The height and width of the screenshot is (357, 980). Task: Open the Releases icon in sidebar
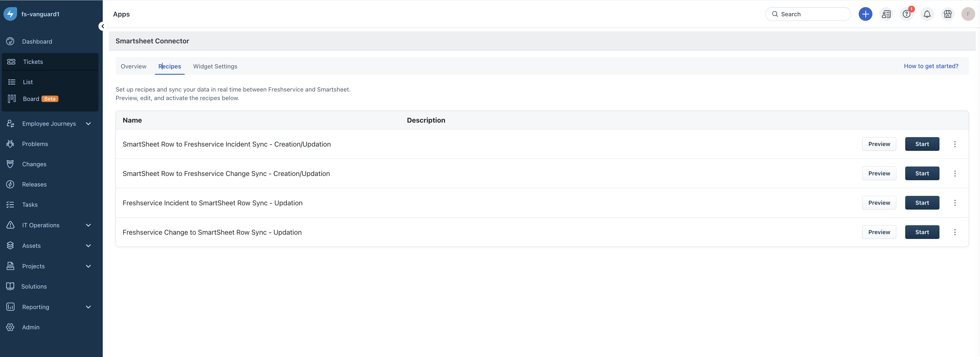tap(10, 184)
